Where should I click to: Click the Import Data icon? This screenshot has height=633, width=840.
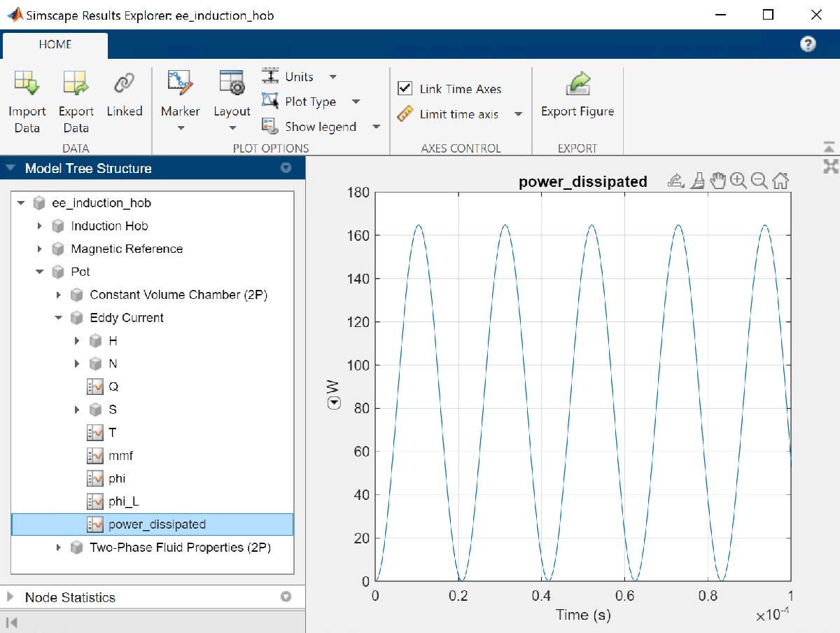coord(27,84)
